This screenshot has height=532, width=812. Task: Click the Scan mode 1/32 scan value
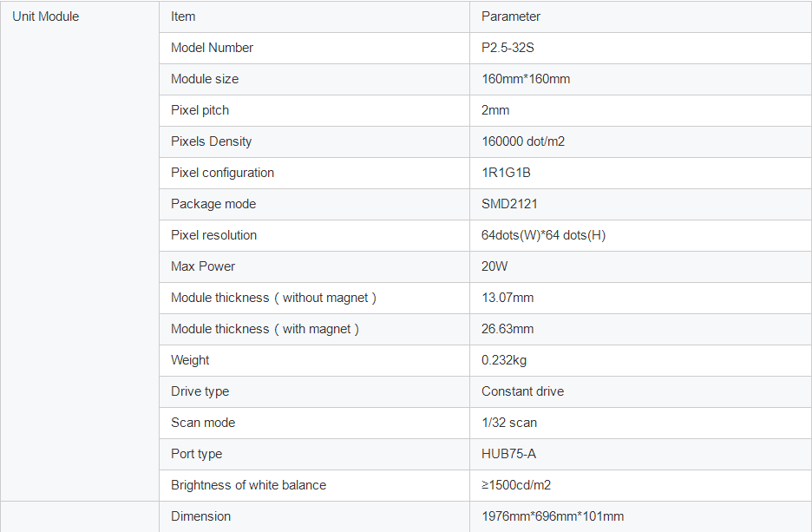[x=509, y=423]
